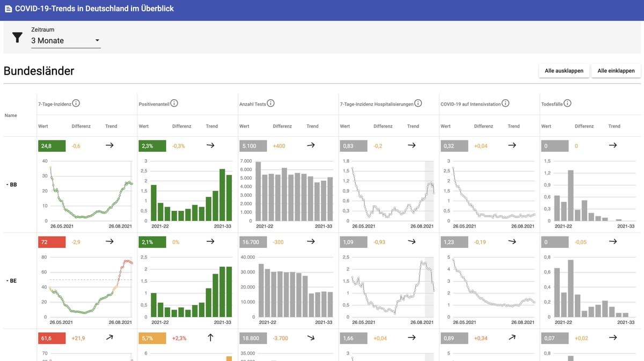Collapse the BE row

click(x=11, y=281)
